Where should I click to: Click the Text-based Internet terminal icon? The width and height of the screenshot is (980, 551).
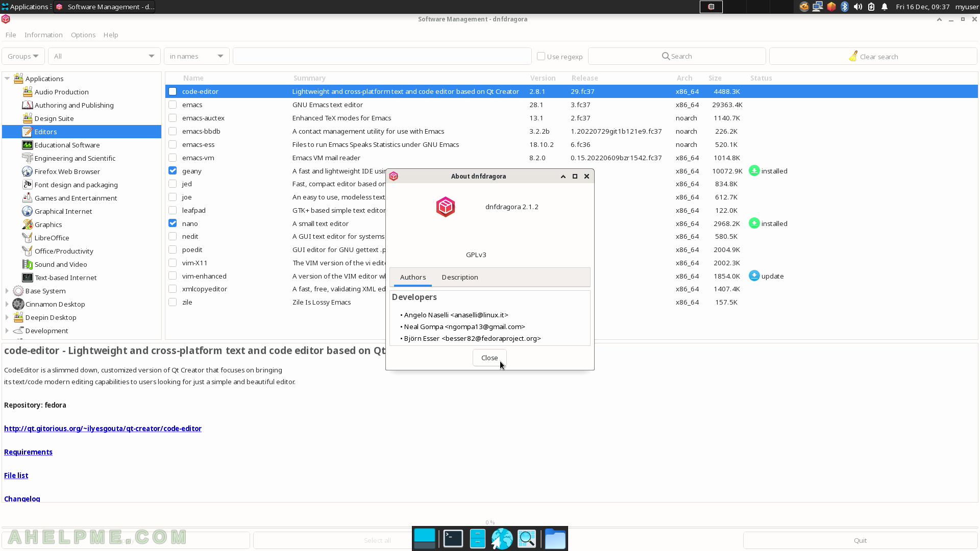pos(28,278)
